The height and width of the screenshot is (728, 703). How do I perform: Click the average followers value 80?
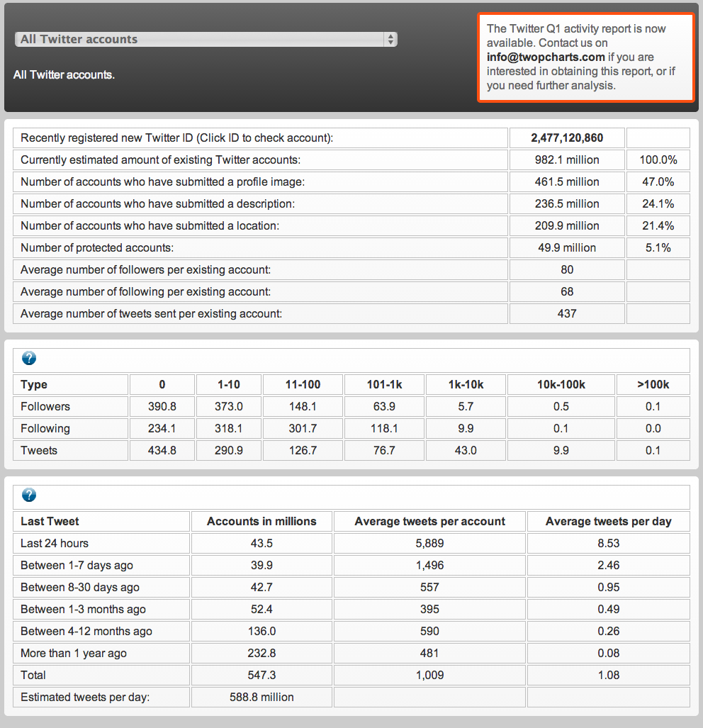pyautogui.click(x=567, y=270)
